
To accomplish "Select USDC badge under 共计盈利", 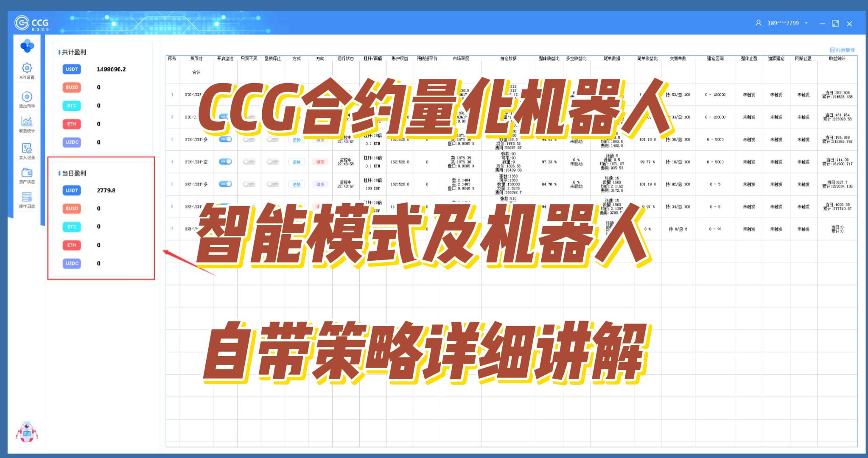I will [72, 142].
